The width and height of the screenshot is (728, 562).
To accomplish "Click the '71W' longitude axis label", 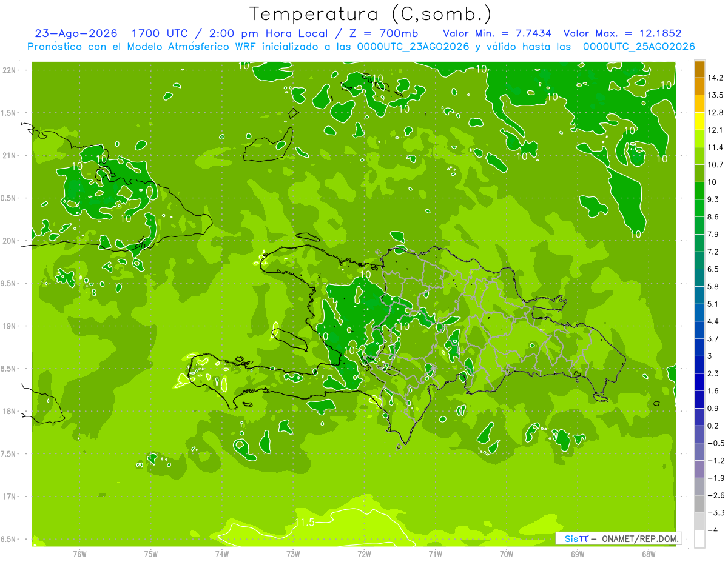I will point(435,554).
